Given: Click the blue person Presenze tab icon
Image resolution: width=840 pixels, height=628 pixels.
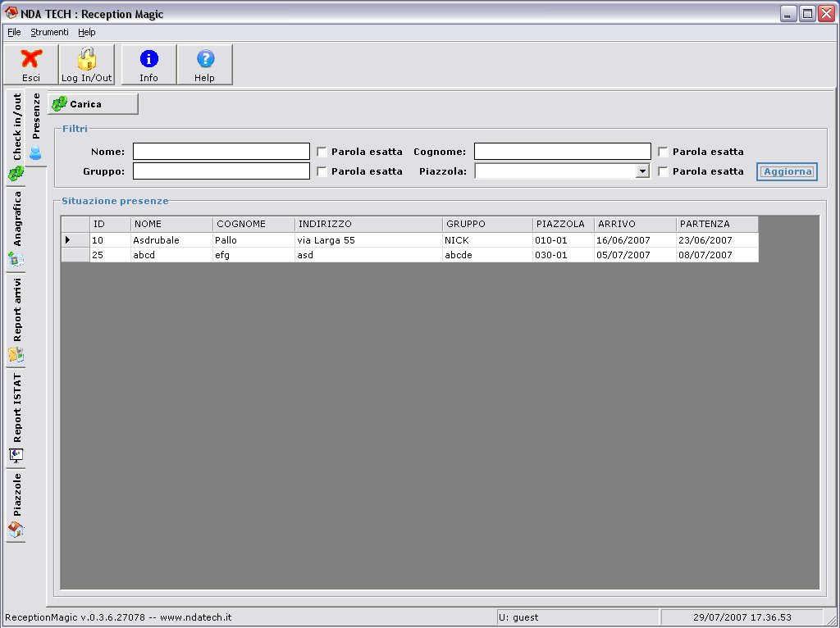Looking at the screenshot, I should (x=35, y=153).
